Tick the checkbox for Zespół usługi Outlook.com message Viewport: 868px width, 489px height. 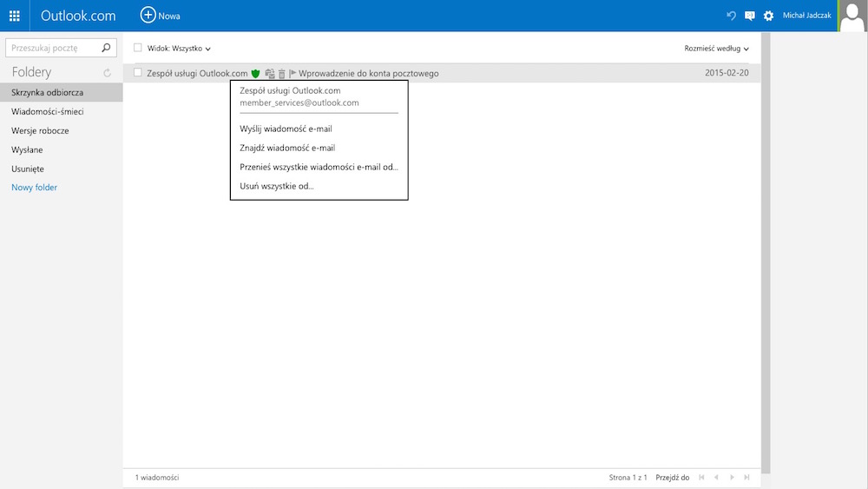137,73
